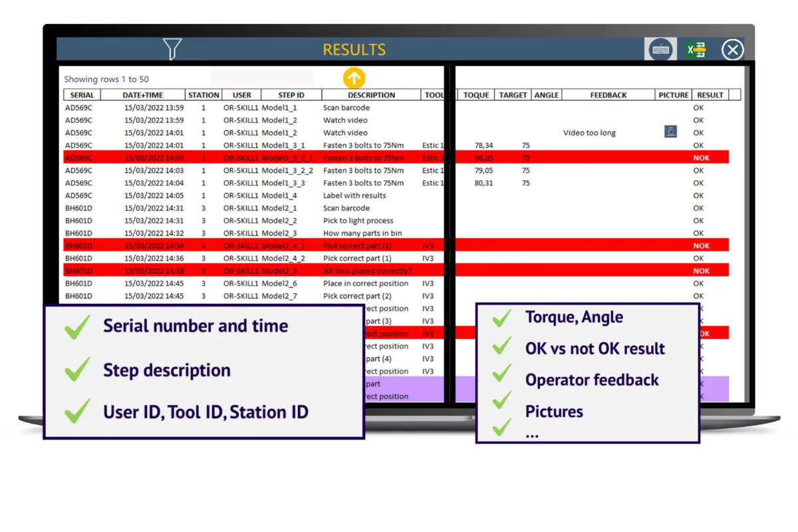Click the RESULT column header
This screenshot has height=532, width=798.
coord(710,95)
